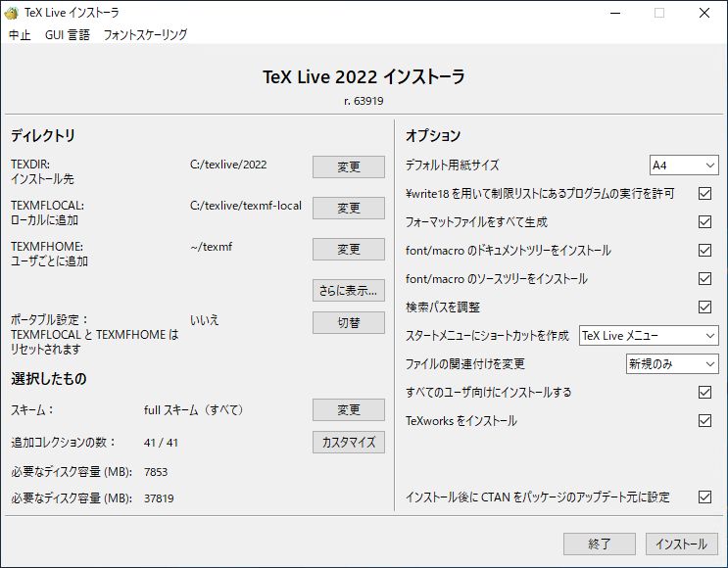This screenshot has height=568, width=728.
Task: Click the 41 / 41 collections count
Action: tap(161, 443)
